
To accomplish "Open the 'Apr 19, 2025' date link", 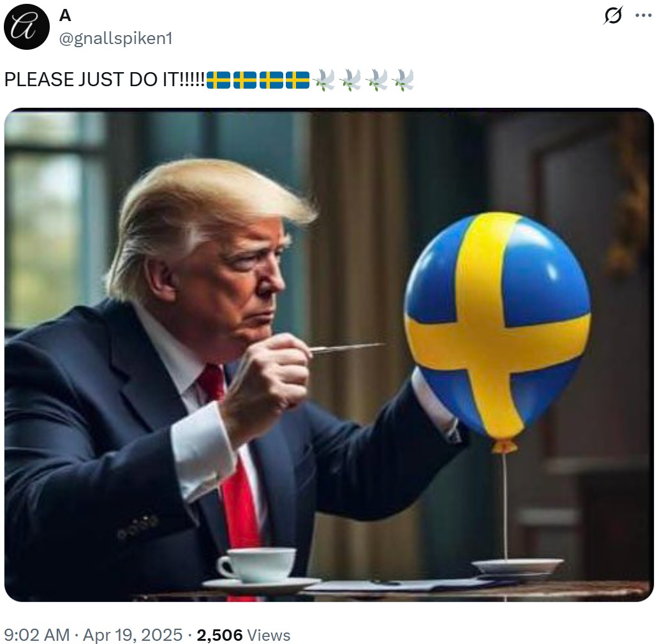I will click(x=133, y=635).
